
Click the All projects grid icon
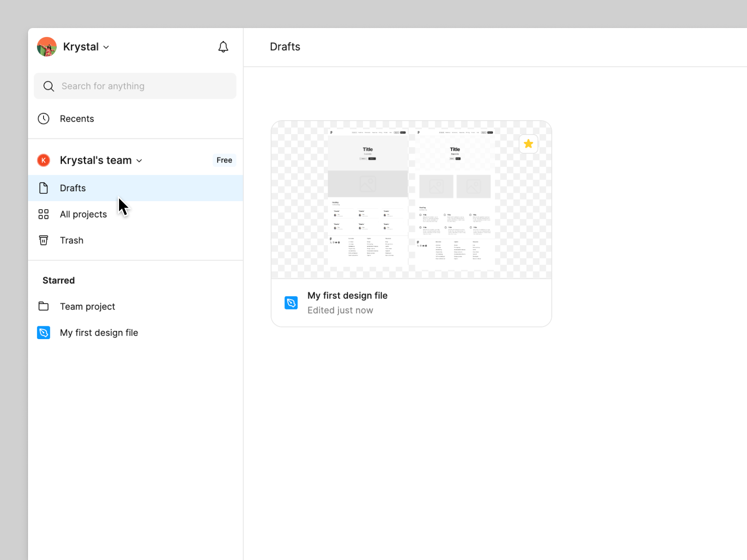coord(44,214)
